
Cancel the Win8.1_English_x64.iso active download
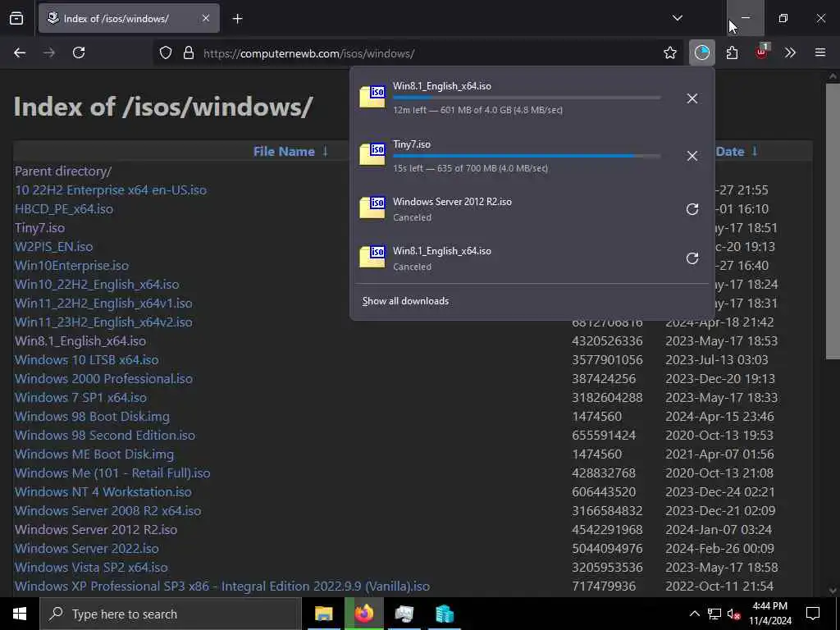tap(692, 98)
